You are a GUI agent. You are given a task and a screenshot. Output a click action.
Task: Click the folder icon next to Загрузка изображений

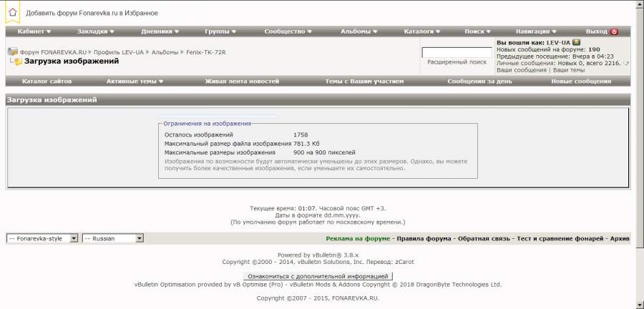click(x=17, y=62)
